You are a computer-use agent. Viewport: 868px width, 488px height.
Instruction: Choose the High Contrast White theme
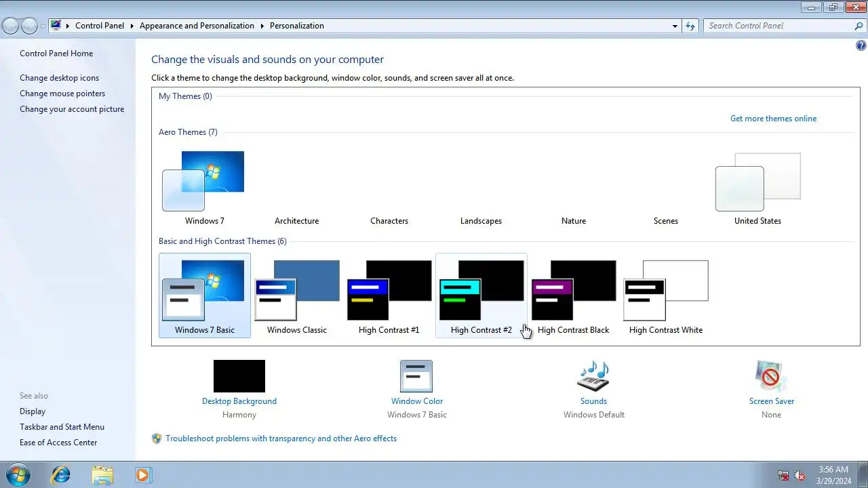(x=666, y=296)
